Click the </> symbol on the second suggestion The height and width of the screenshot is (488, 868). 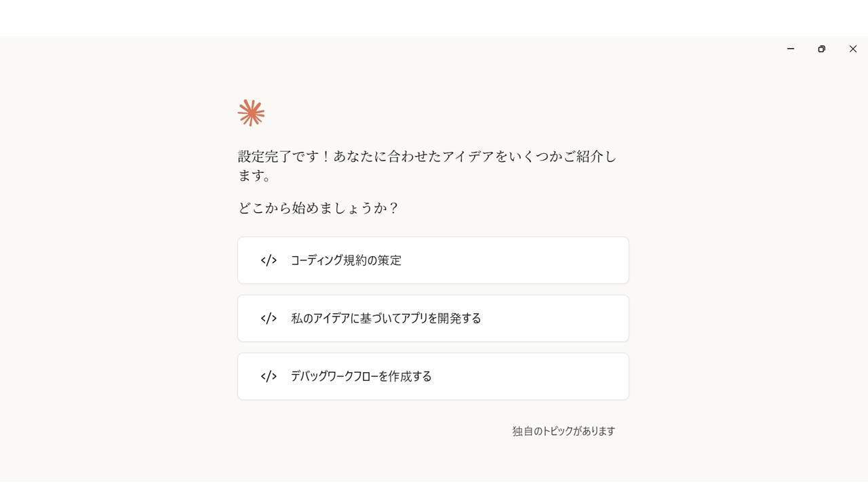point(269,318)
